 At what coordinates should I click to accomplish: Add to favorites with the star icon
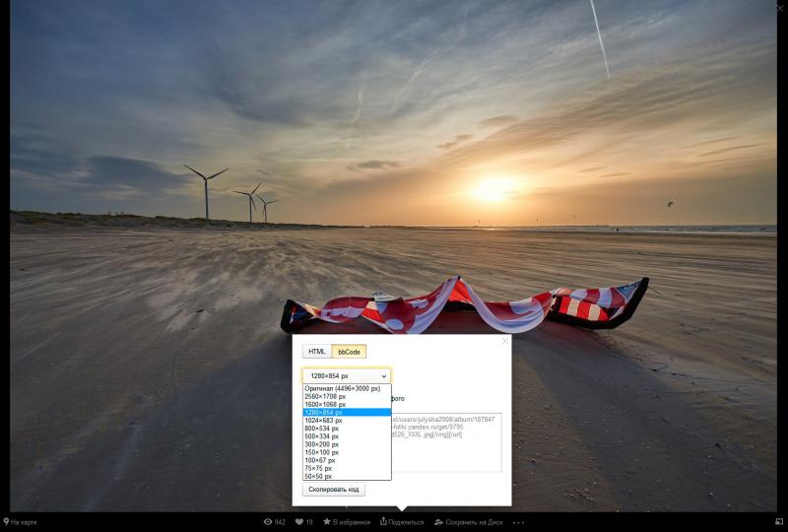[327, 522]
